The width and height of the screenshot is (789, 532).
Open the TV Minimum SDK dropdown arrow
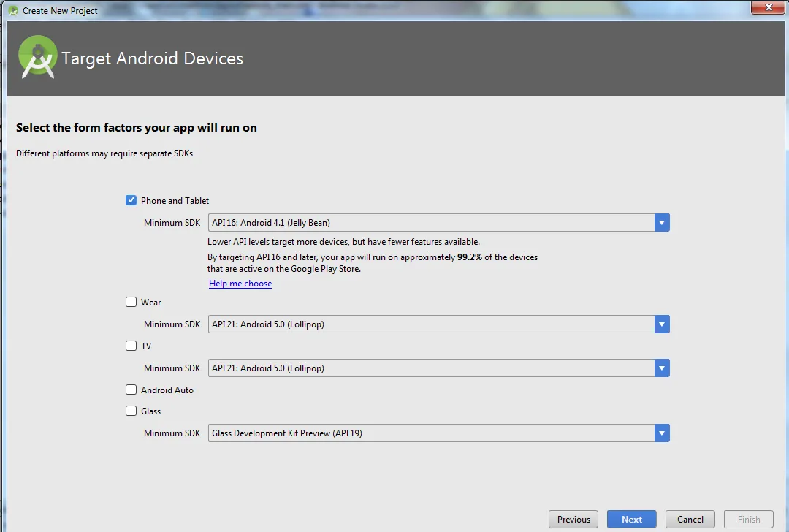click(662, 368)
